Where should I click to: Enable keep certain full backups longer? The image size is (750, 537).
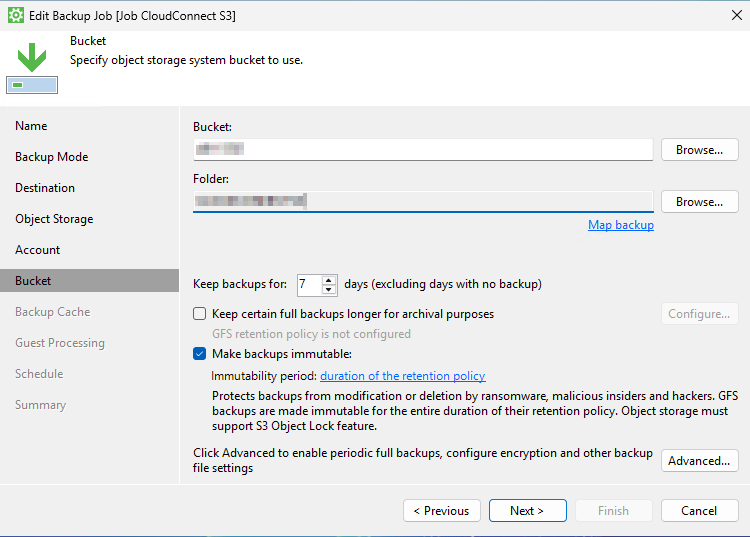tap(199, 314)
